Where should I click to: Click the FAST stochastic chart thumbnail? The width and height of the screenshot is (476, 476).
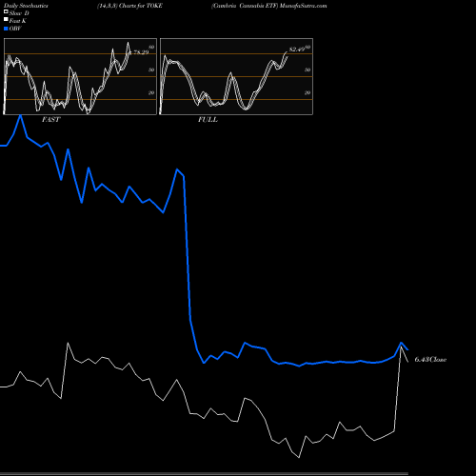pos(80,76)
